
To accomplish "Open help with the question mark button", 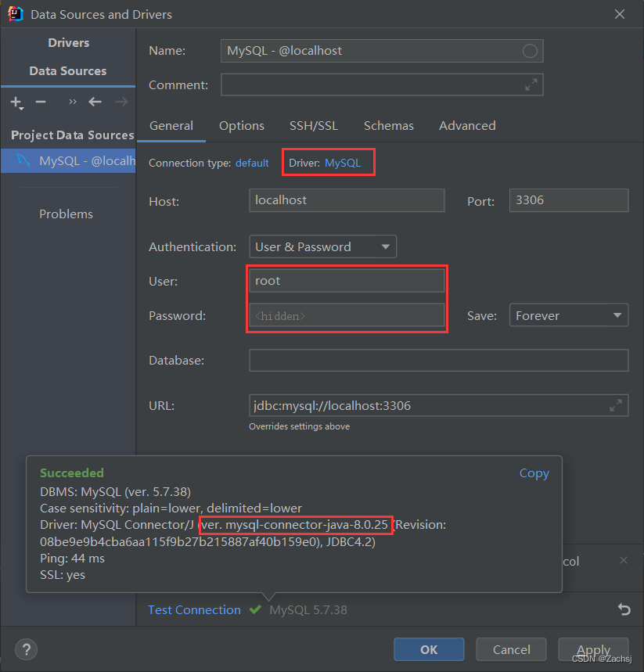I will tap(26, 649).
